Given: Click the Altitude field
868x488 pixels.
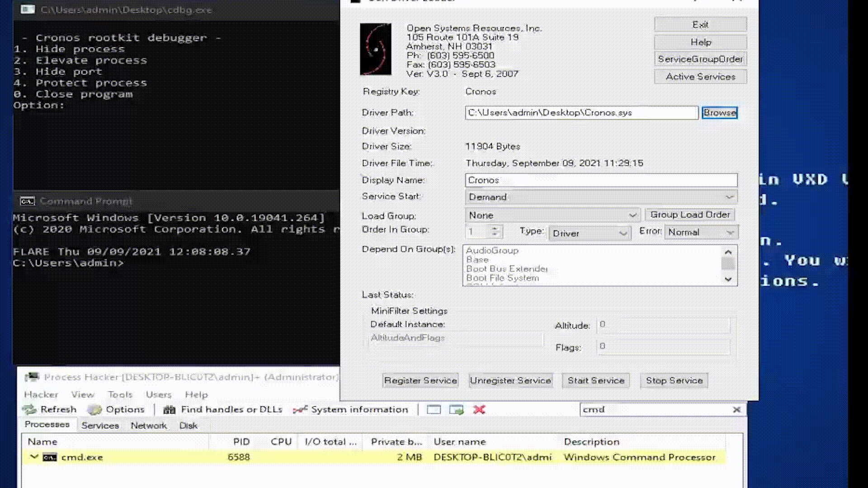Looking at the screenshot, I should [x=663, y=325].
